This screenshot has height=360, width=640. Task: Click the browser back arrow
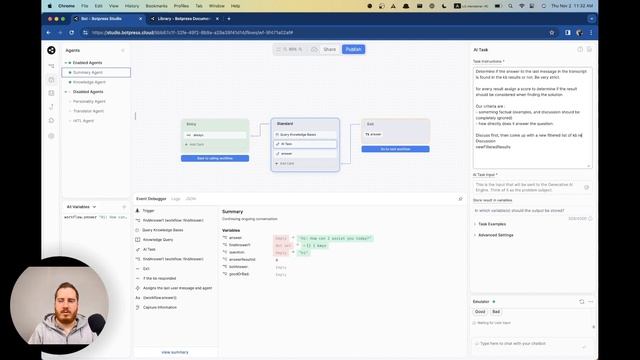tap(49, 32)
